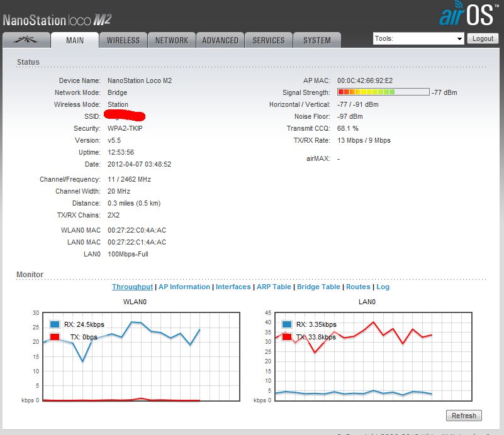Open the AP Information link
The image size is (504, 435).
coord(184,287)
